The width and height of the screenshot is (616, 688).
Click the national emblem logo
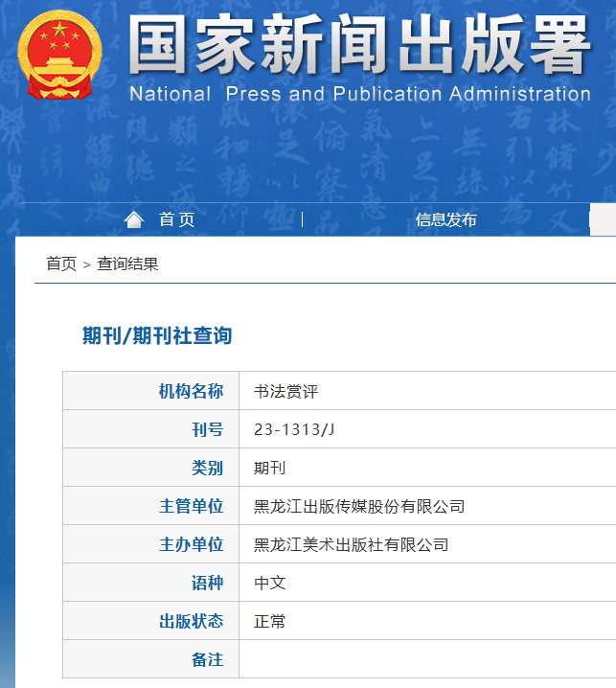(60, 55)
